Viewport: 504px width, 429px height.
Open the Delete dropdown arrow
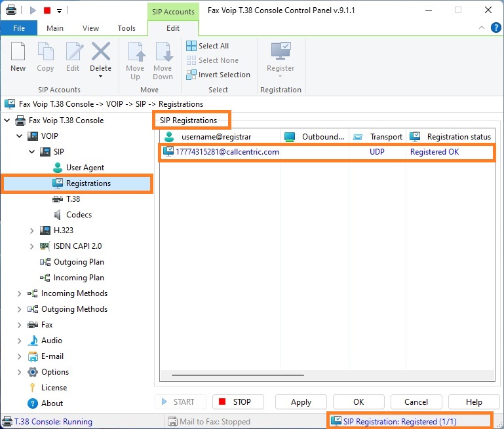click(101, 77)
